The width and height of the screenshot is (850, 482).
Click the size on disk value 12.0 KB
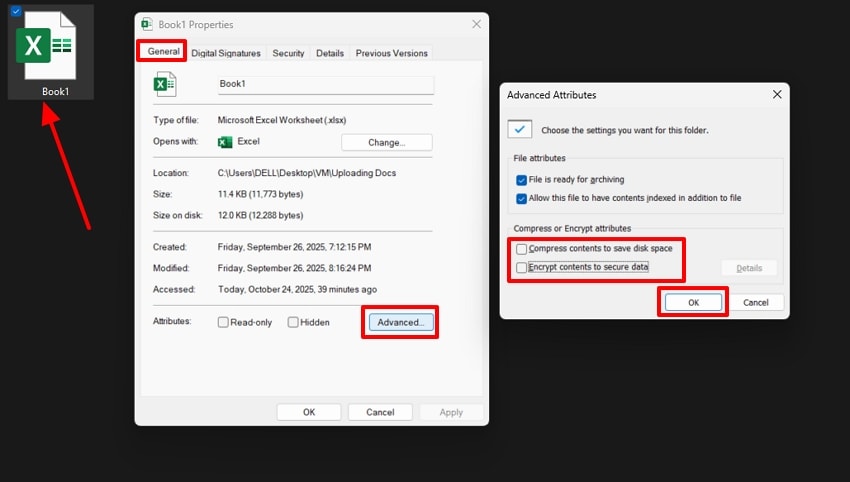click(x=261, y=215)
